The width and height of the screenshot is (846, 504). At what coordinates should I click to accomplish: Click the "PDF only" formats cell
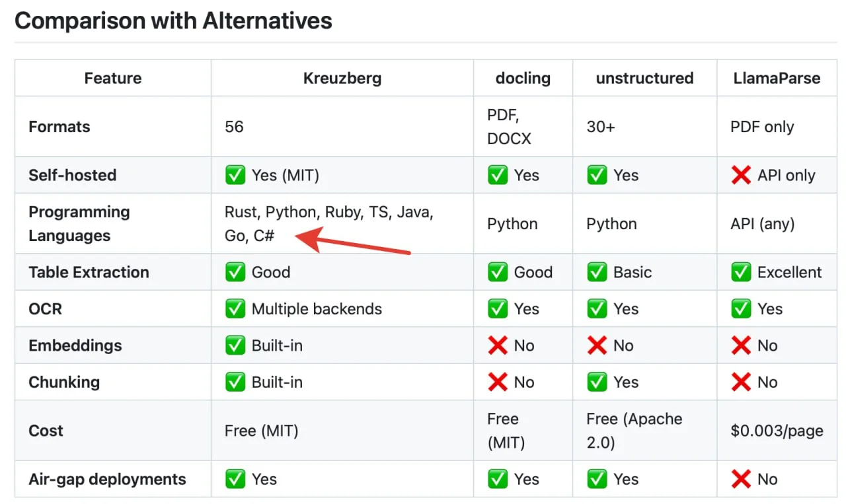(x=762, y=127)
